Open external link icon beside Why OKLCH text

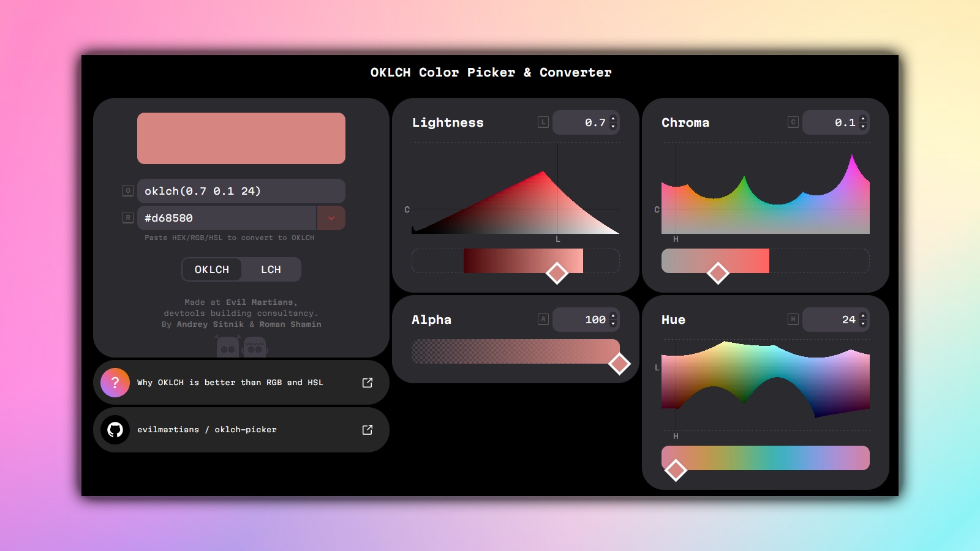pos(367,383)
